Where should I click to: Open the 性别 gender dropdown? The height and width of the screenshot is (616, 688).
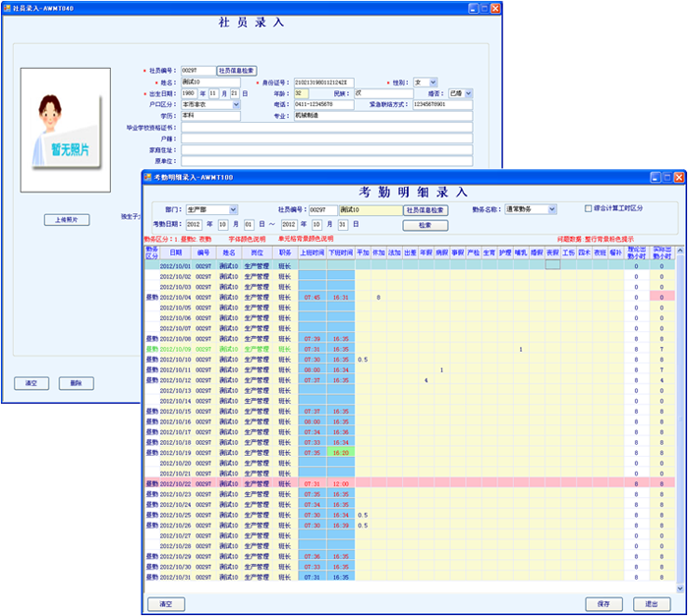pos(431,82)
